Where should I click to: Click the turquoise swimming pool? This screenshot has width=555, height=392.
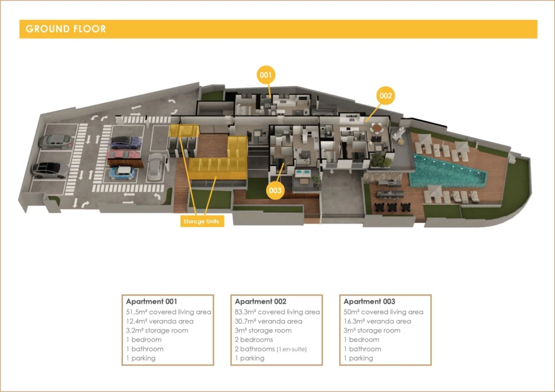click(444, 169)
